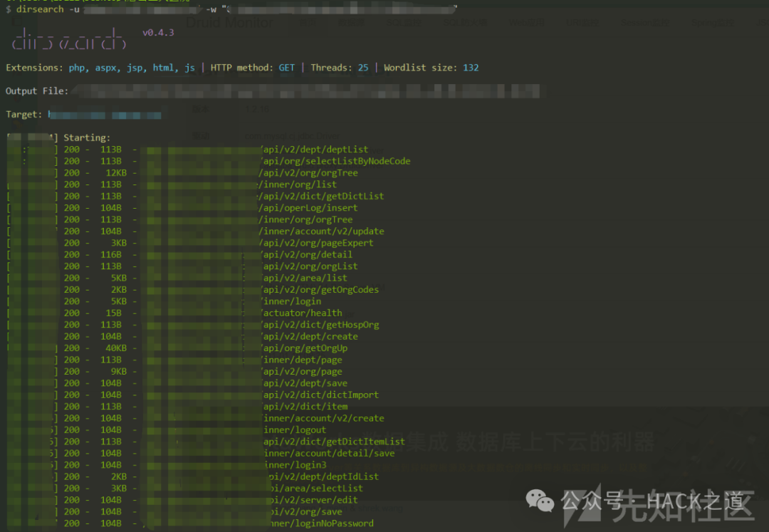
Task: Click the /api/v2/dict/getDictList path
Action: (x=322, y=196)
